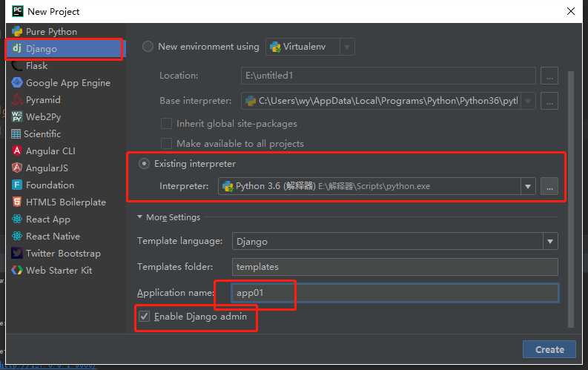This screenshot has height=370, width=588.
Task: Open the Interpreter dropdown arrow
Action: 528,186
